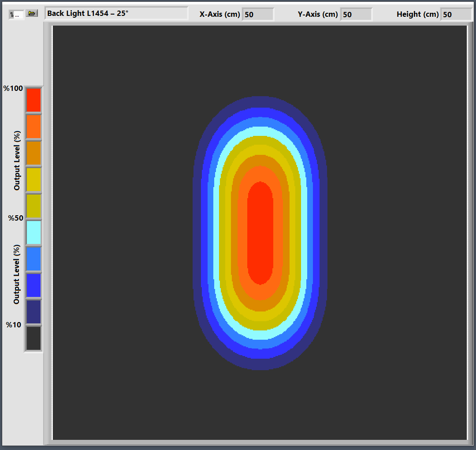Image resolution: width=476 pixels, height=450 pixels.
Task: Select the X-Axis (cm) value field
Action: tap(258, 14)
